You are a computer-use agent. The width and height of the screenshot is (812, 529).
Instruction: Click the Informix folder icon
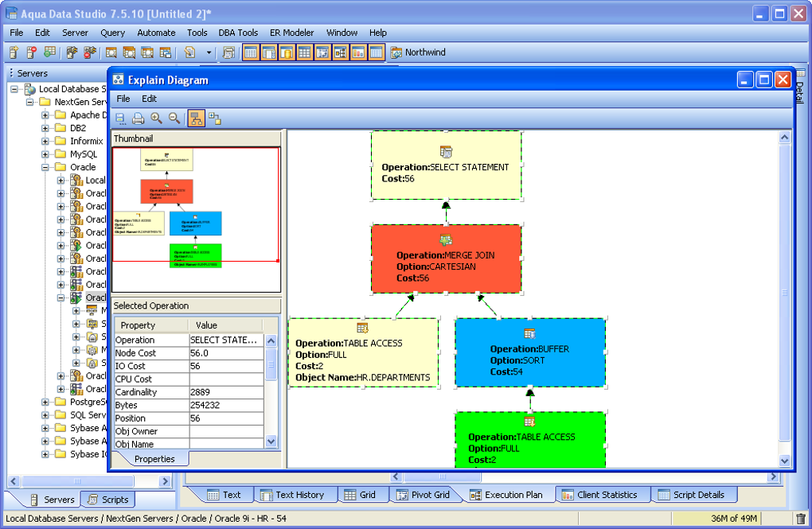point(61,141)
